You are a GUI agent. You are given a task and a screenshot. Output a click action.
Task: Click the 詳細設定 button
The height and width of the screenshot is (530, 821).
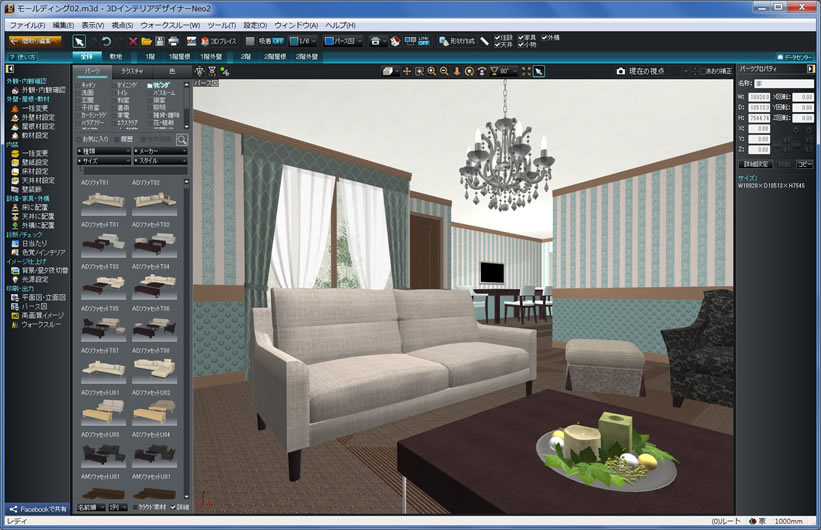pos(755,163)
